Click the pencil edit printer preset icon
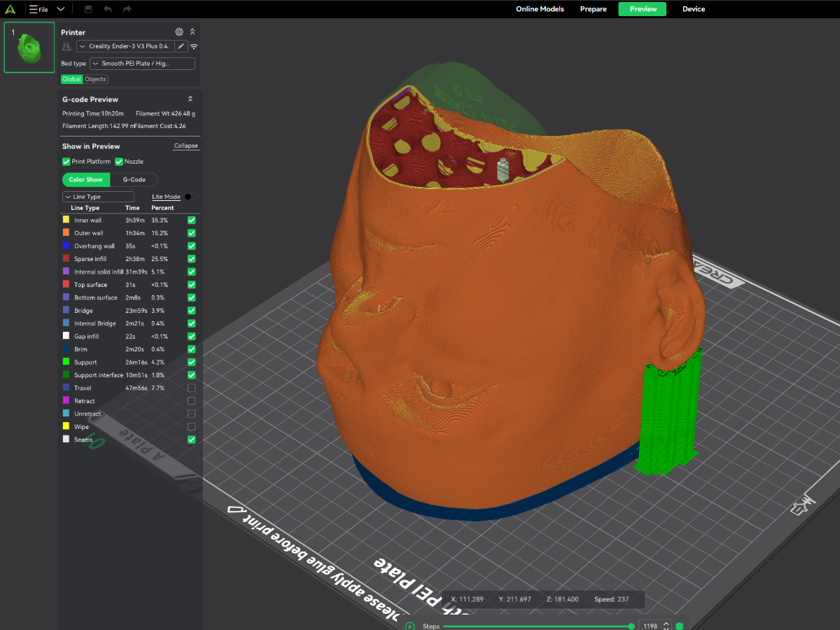Image resolution: width=840 pixels, height=630 pixels. click(181, 46)
